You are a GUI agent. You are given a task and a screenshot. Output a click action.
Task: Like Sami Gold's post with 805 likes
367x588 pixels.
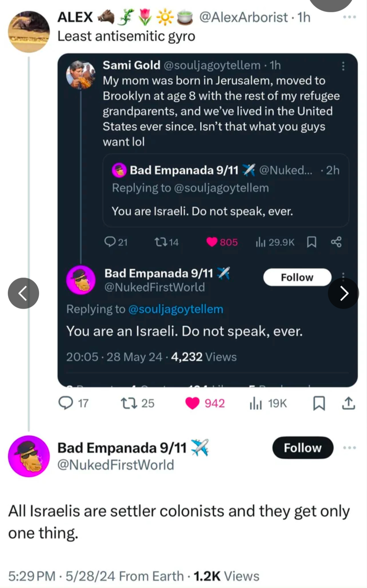tap(212, 242)
